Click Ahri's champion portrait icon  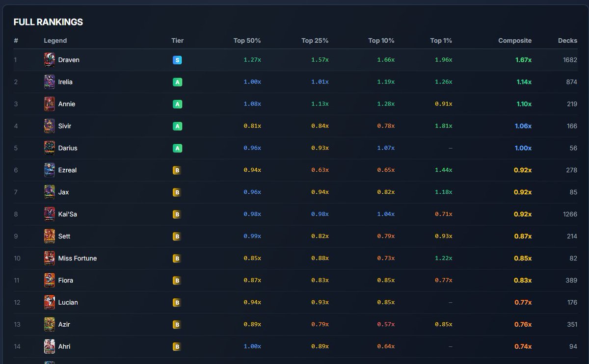[49, 347]
